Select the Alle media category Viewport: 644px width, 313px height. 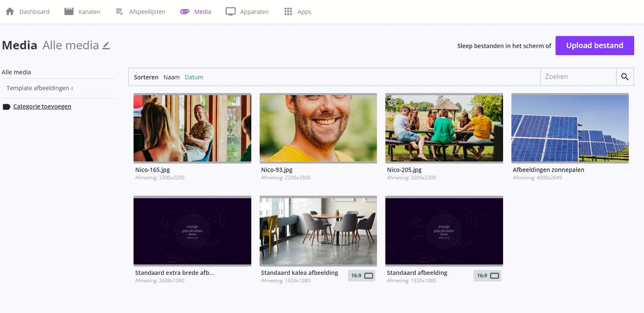coord(16,72)
